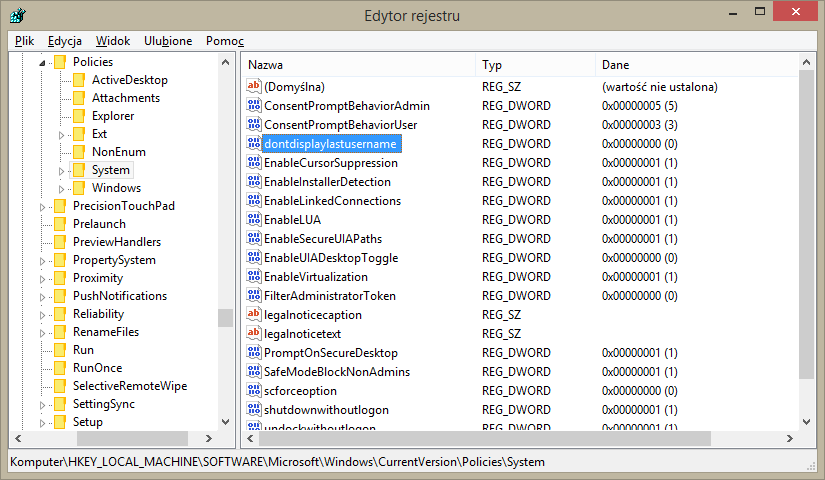This screenshot has height=480, width=825.
Task: Click the Registry Editor app icon in title bar
Action: click(x=17, y=15)
